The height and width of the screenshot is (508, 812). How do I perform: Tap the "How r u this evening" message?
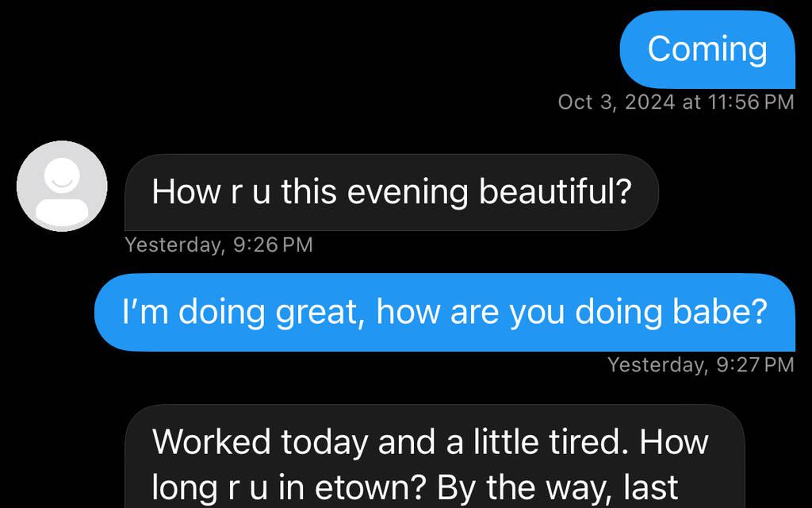(391, 192)
